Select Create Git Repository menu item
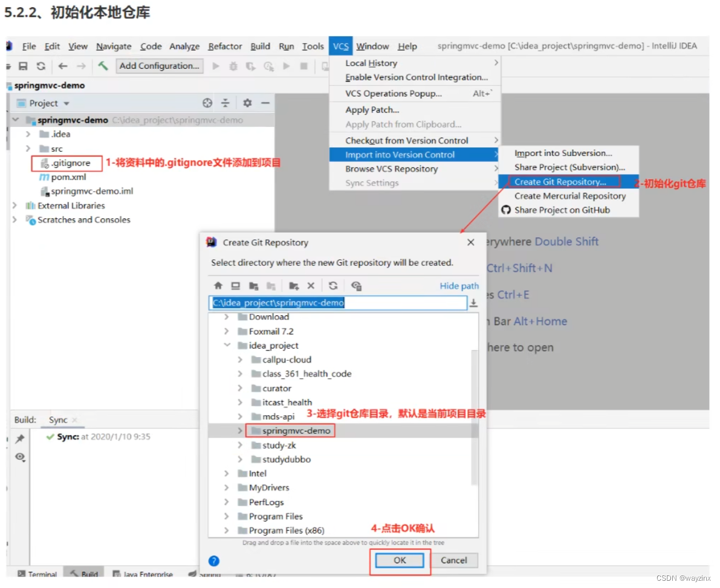 (x=568, y=182)
